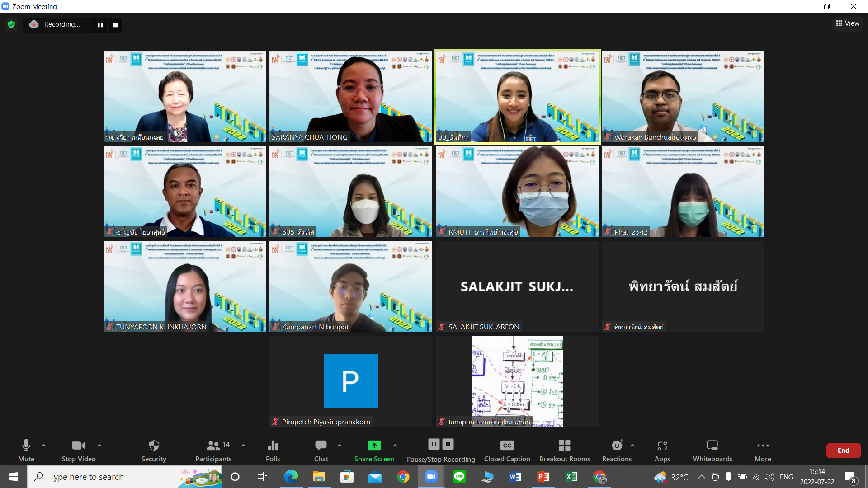Expand audio options arrow beside Mute

[x=44, y=446]
